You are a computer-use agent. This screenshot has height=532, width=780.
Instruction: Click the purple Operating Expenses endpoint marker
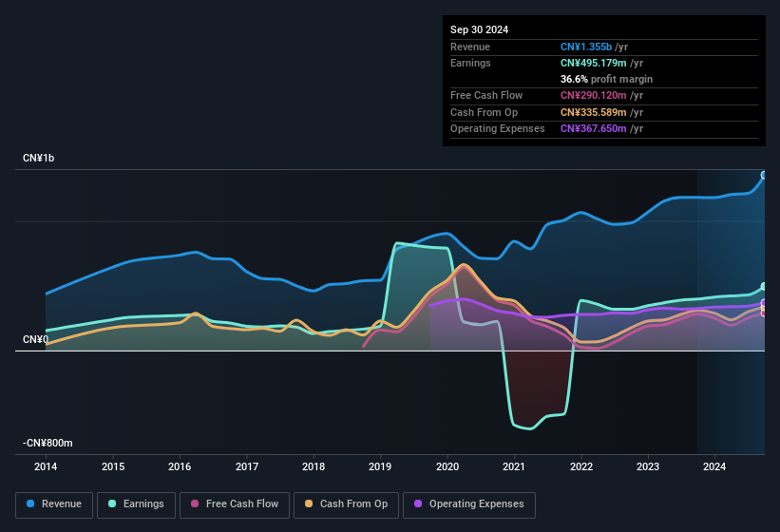point(764,304)
